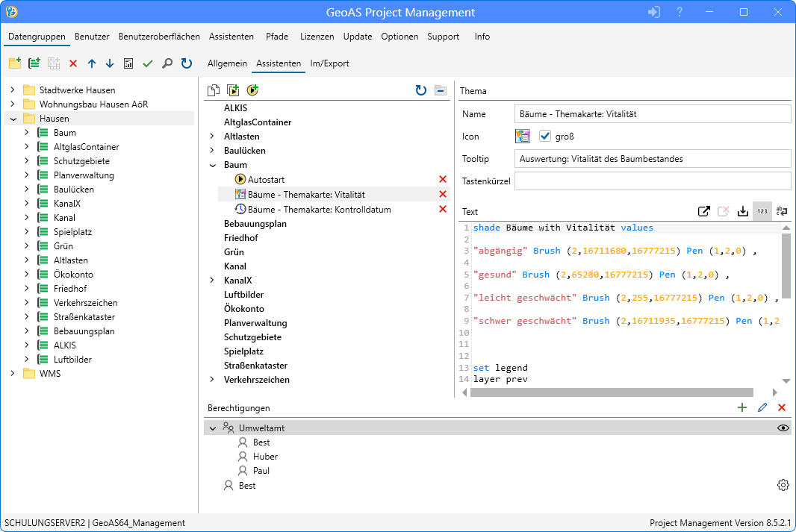The image size is (796, 532).
Task: Click the download icon above text editor
Action: (x=742, y=211)
